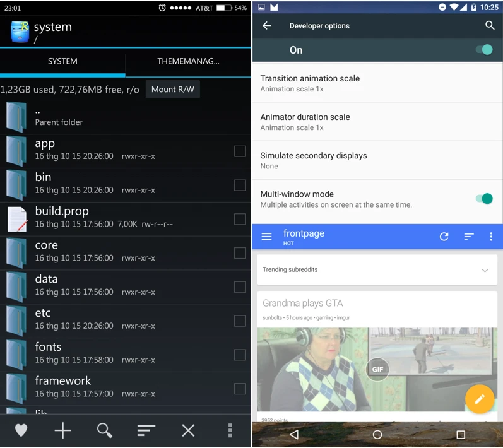
Task: Switch to the THEMEMANAG... tab
Action: point(188,61)
